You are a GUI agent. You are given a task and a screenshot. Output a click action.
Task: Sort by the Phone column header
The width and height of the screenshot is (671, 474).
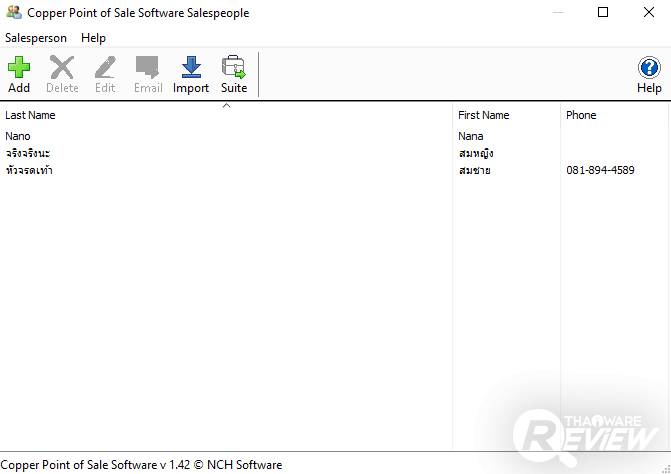(614, 115)
